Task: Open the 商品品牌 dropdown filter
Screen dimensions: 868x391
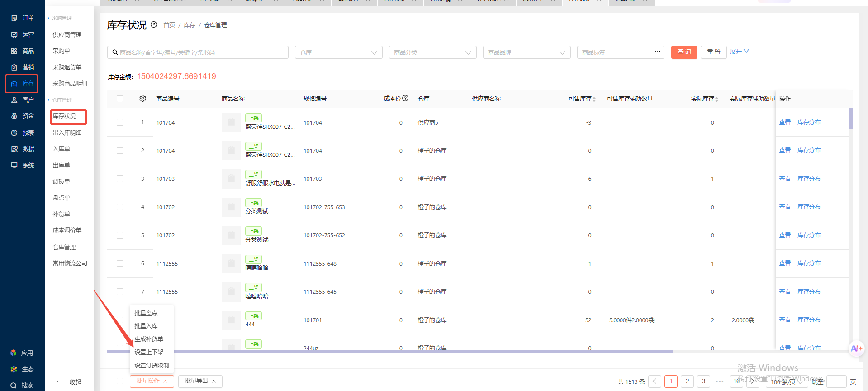Action: [x=527, y=52]
